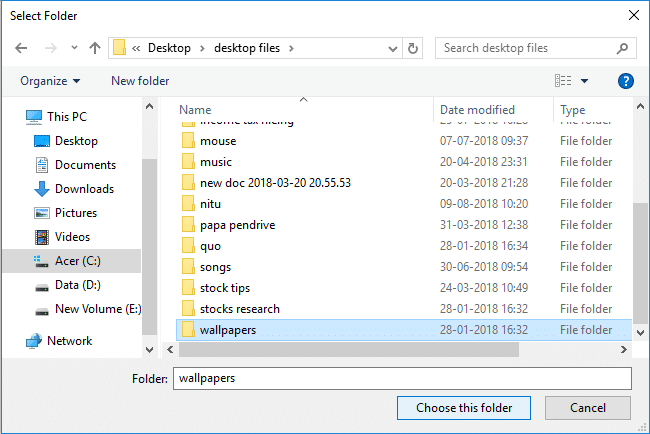Open Documents in the navigation pane
The width and height of the screenshot is (650, 434).
(x=85, y=165)
